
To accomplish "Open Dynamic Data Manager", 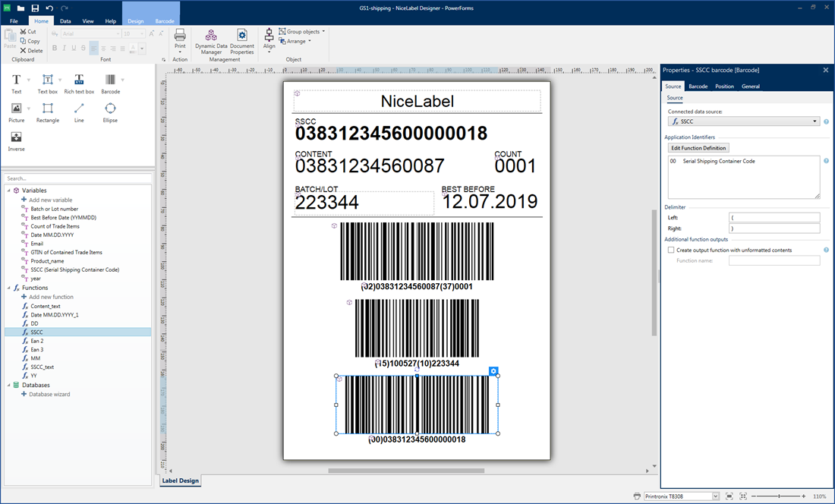I will (211, 40).
